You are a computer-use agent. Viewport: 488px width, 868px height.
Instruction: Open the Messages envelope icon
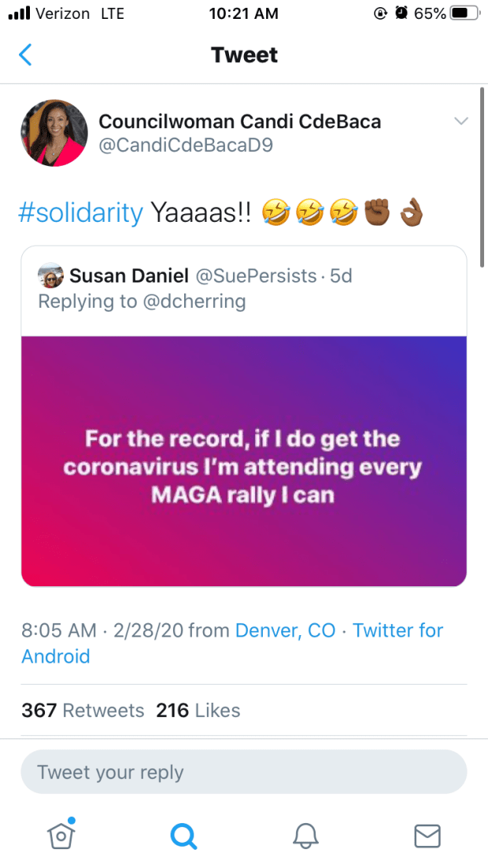tap(427, 835)
